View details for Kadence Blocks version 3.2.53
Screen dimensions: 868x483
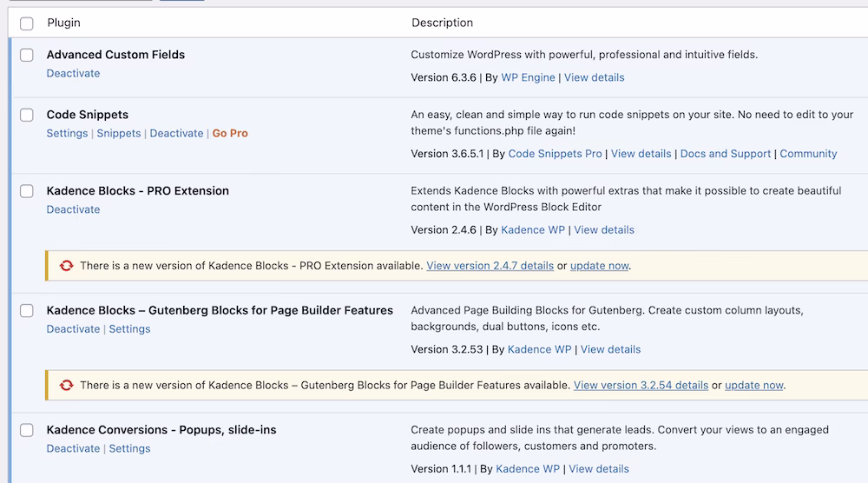610,349
